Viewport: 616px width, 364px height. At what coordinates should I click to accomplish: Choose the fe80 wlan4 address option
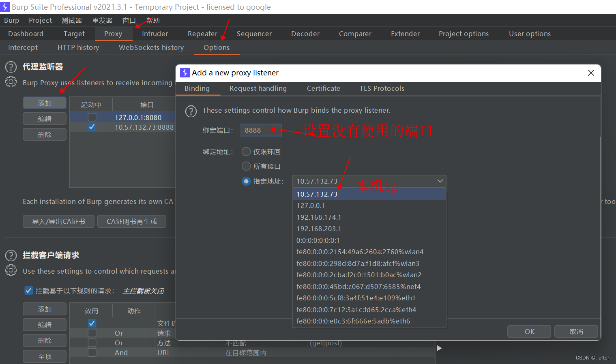tap(369, 252)
